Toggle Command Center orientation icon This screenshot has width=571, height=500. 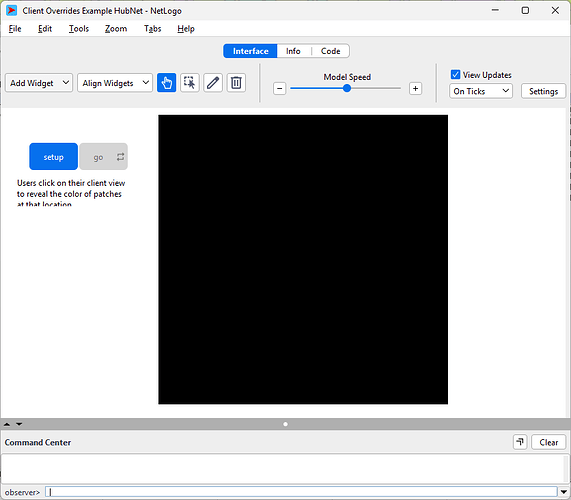(x=520, y=442)
